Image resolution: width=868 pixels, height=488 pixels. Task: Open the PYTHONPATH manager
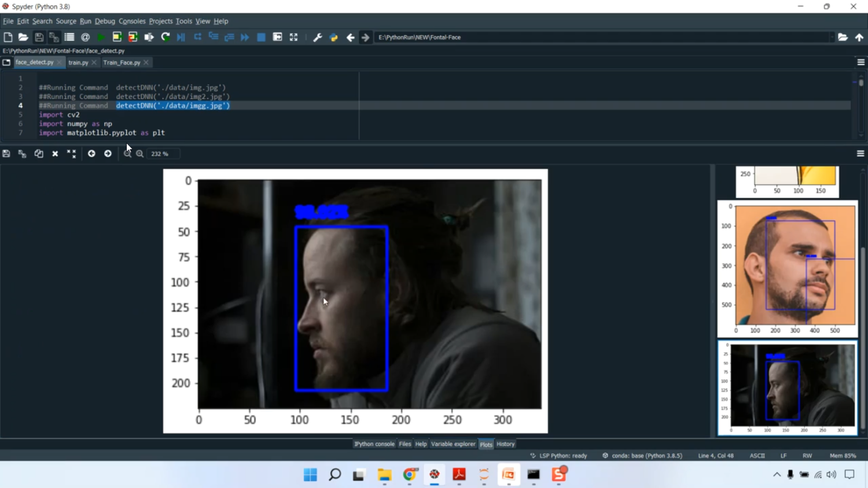[333, 37]
